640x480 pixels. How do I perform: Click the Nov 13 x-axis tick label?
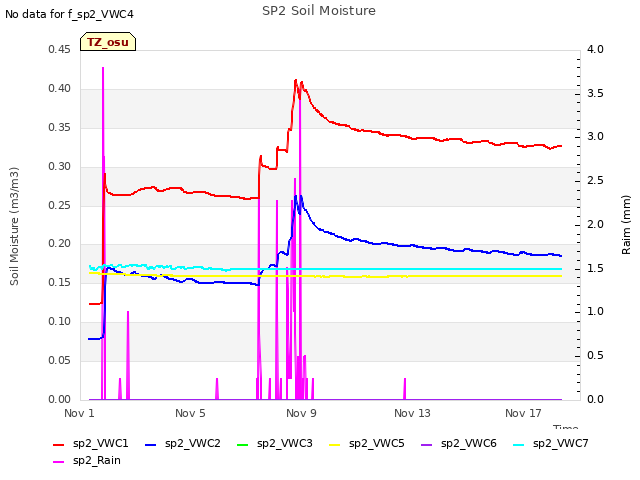pos(412,413)
